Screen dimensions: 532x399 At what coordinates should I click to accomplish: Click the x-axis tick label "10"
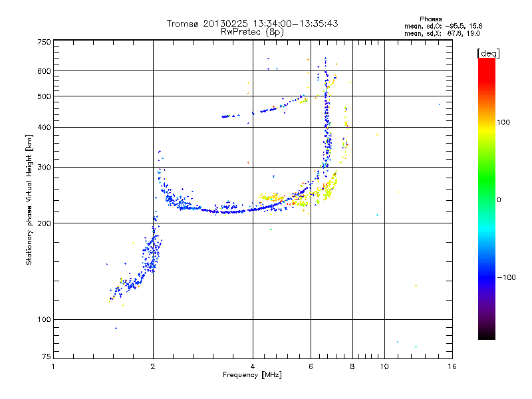(x=384, y=366)
